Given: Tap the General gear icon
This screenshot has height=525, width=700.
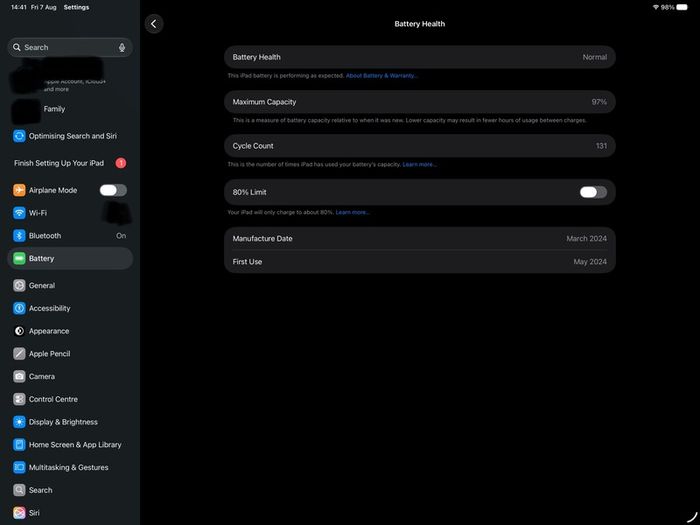Looking at the screenshot, I should [x=19, y=285].
